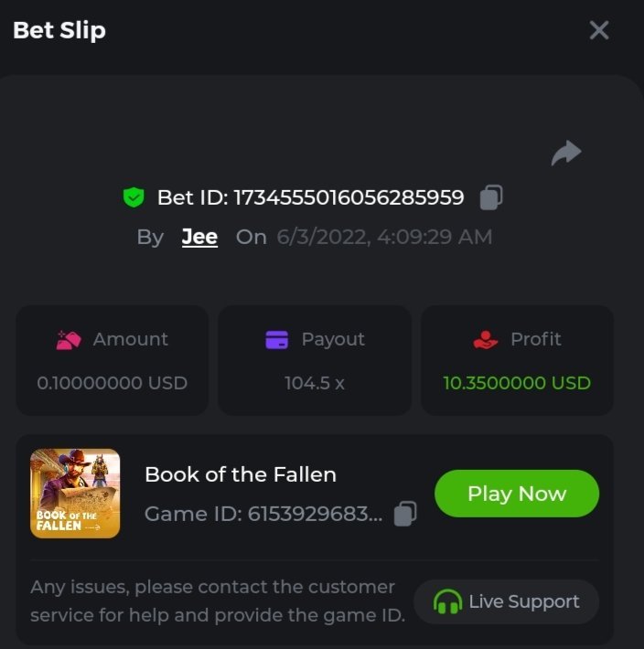Open the Jee user profile link
This screenshot has width=644, height=649.
point(199,237)
